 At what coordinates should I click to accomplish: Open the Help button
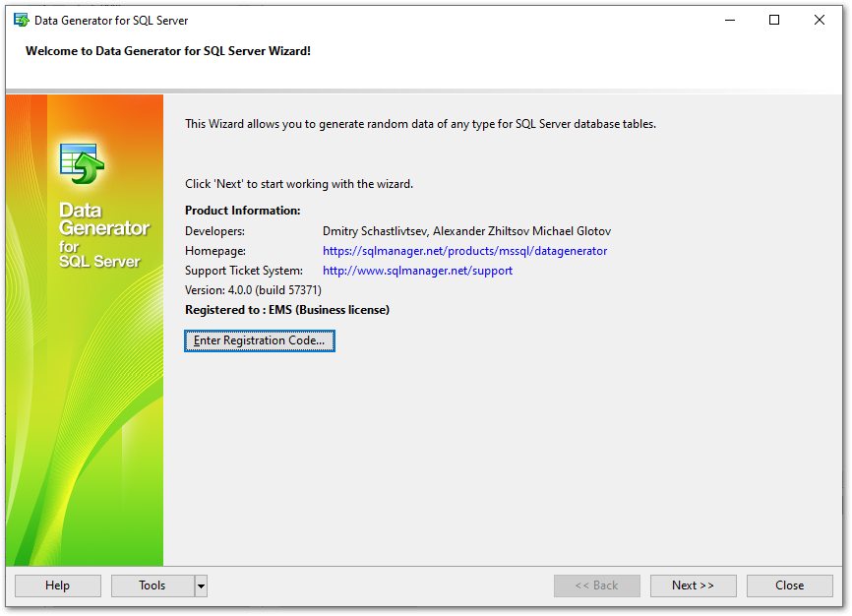tap(58, 585)
